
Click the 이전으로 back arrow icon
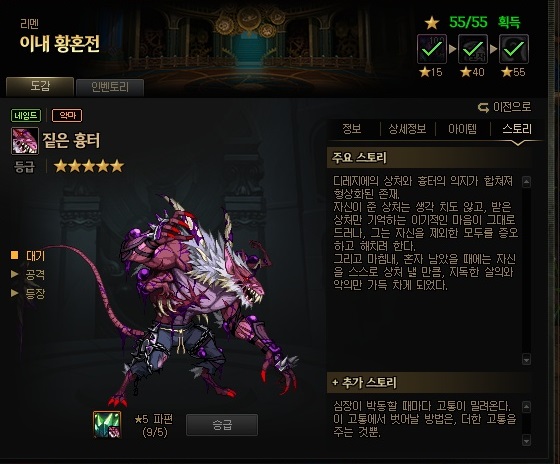(483, 107)
